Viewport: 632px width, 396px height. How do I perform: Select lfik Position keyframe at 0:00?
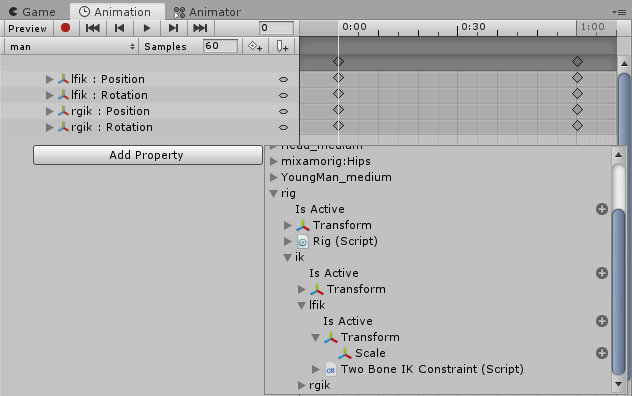(338, 78)
